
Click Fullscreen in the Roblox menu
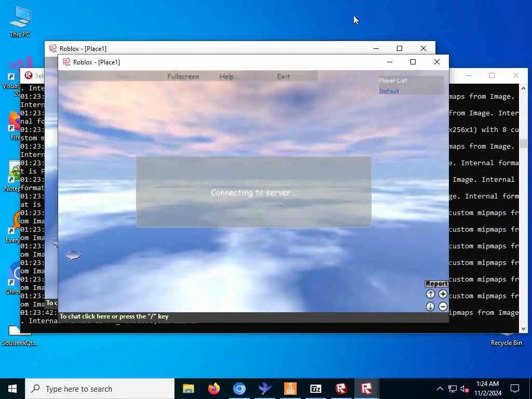tap(183, 77)
